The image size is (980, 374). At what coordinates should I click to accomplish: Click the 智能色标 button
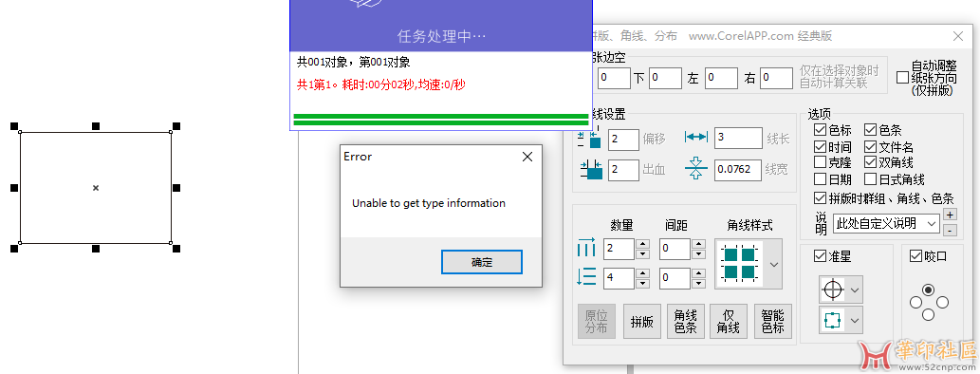pos(772,322)
